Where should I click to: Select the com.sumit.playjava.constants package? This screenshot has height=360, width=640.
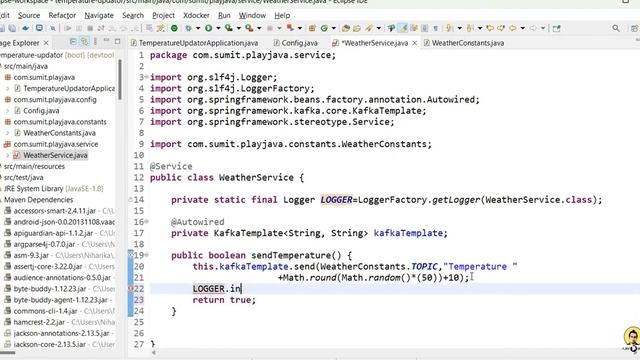[x=60, y=122]
